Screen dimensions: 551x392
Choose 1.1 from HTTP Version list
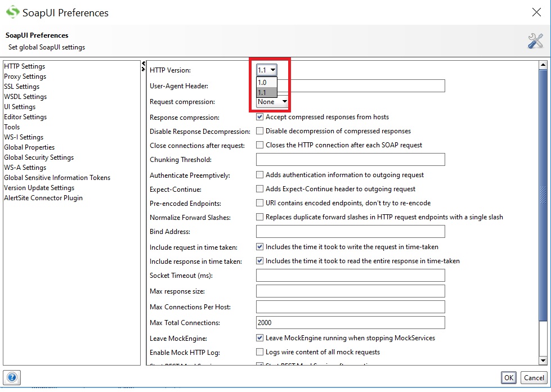pos(267,93)
